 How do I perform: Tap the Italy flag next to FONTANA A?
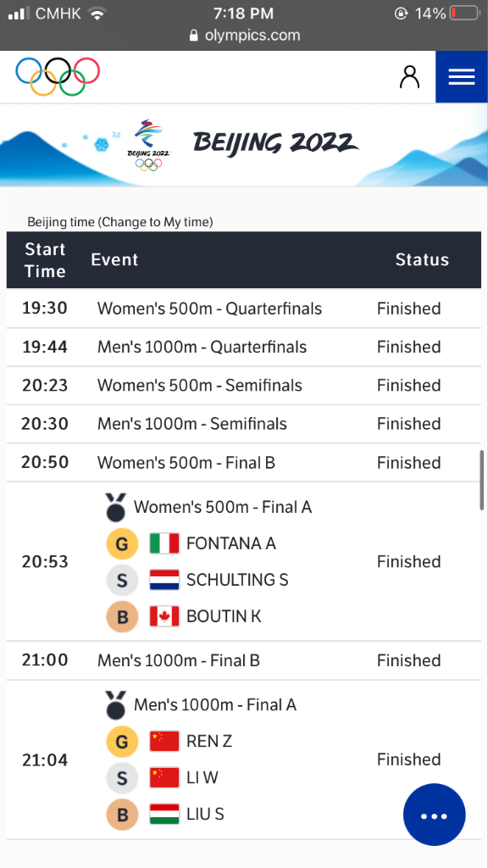(x=164, y=543)
